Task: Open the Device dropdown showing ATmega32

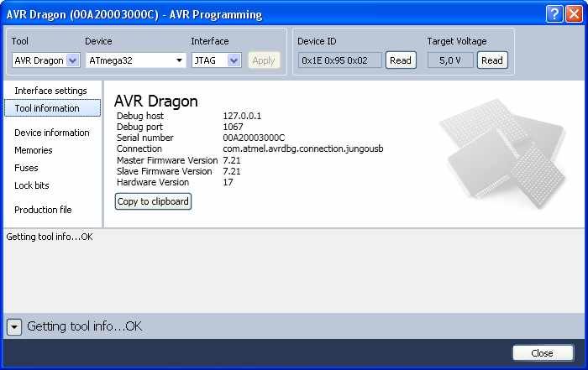Action: coord(136,60)
